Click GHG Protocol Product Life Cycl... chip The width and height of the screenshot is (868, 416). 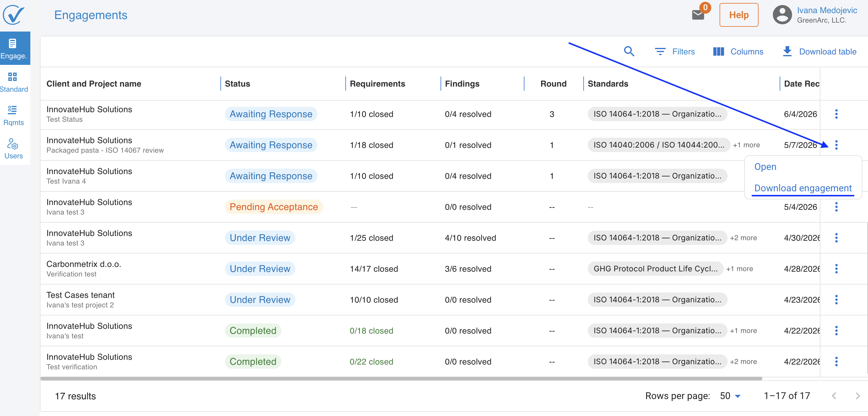(655, 269)
